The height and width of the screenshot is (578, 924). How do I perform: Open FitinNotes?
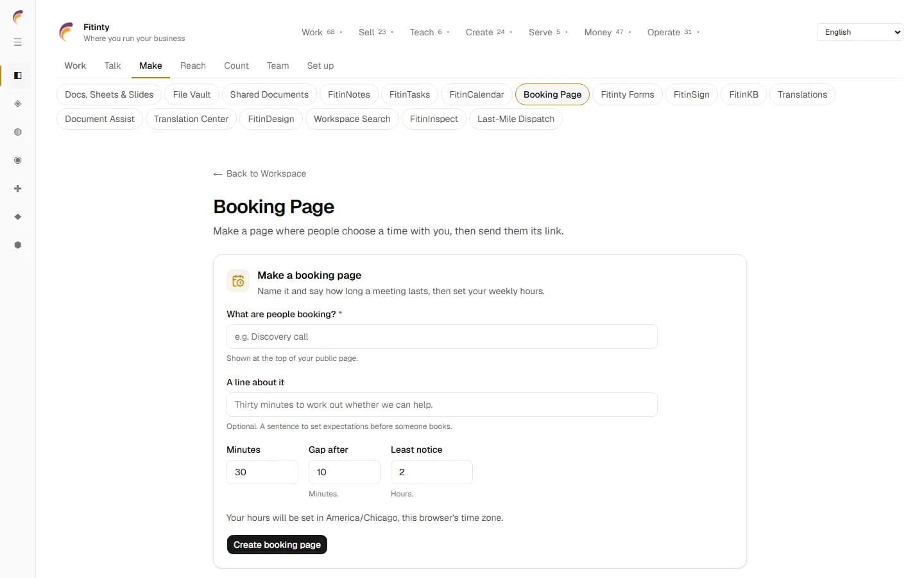pos(349,94)
